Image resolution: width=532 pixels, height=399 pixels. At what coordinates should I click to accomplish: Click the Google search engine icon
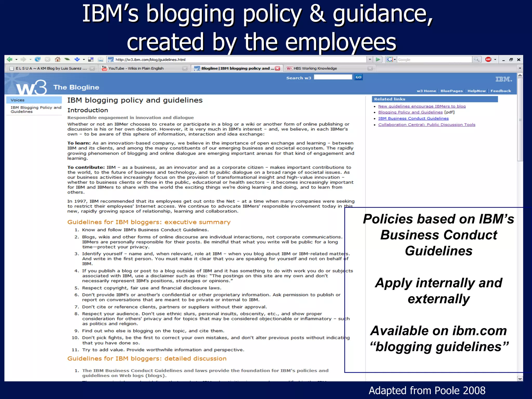click(x=390, y=59)
